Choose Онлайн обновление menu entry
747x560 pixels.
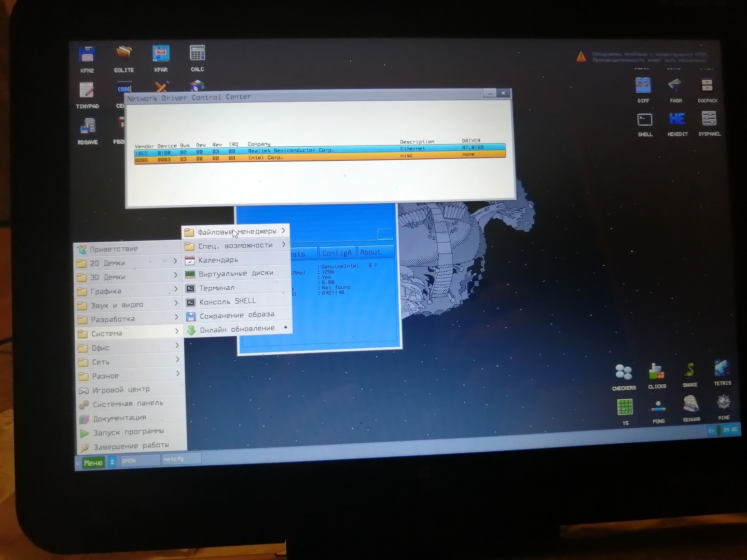point(237,329)
